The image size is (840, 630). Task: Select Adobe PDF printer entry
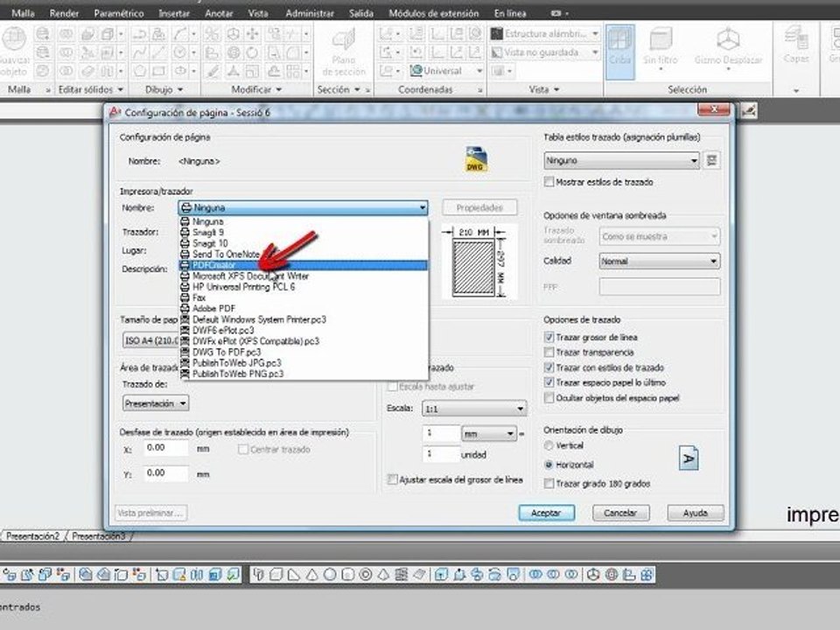pos(304,308)
